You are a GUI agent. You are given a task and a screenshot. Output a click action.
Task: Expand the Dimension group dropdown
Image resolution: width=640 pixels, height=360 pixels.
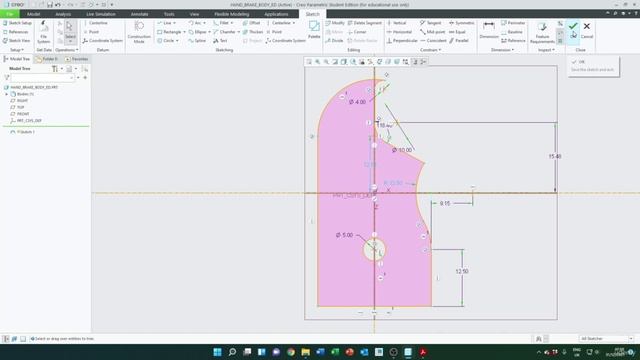click(x=502, y=50)
